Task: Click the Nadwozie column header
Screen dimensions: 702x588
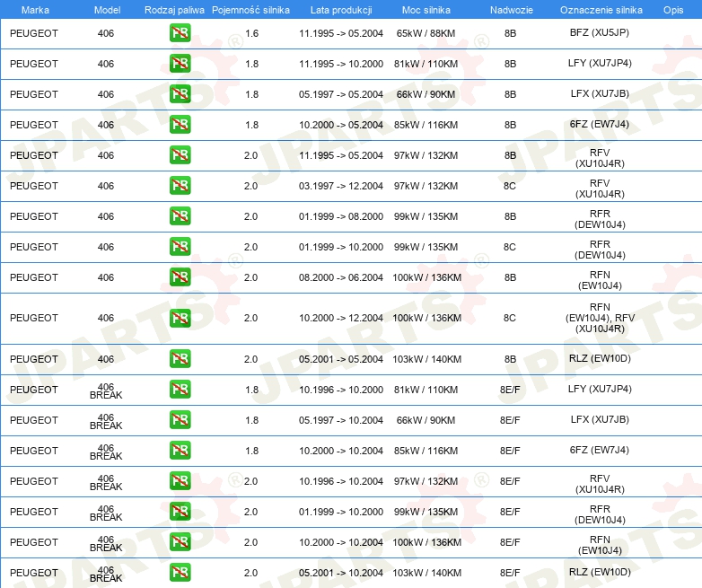Action: [x=512, y=10]
